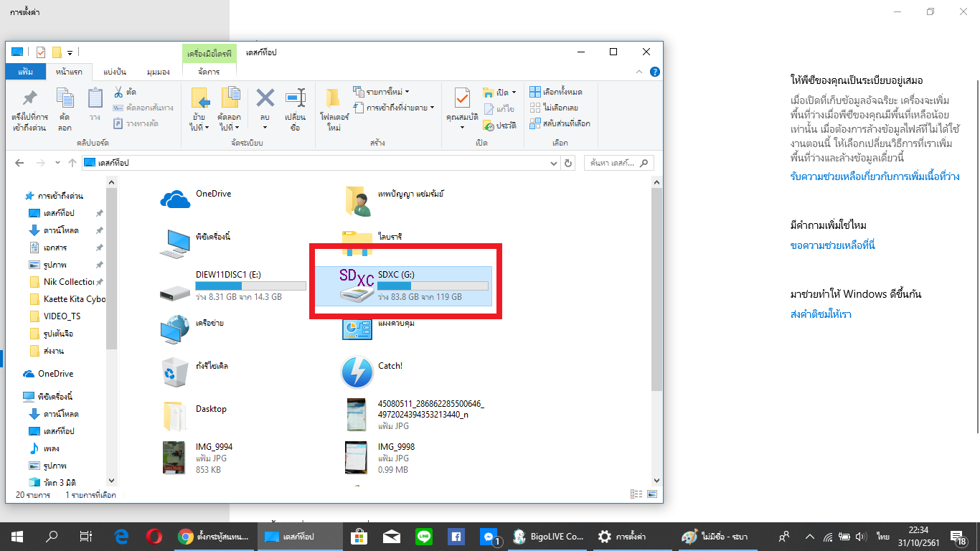The width and height of the screenshot is (980, 551).
Task: Open the Easy access (การเข้าถึงที่ง่ายดาย) dropdown
Action: tap(394, 108)
